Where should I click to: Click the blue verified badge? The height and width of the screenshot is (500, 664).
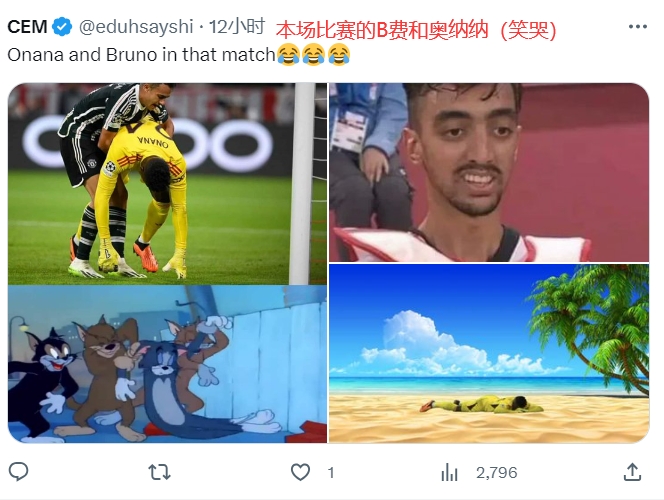coord(62,27)
